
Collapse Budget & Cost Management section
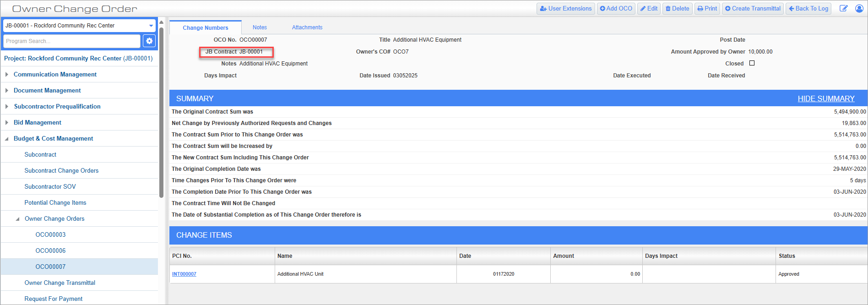point(7,139)
